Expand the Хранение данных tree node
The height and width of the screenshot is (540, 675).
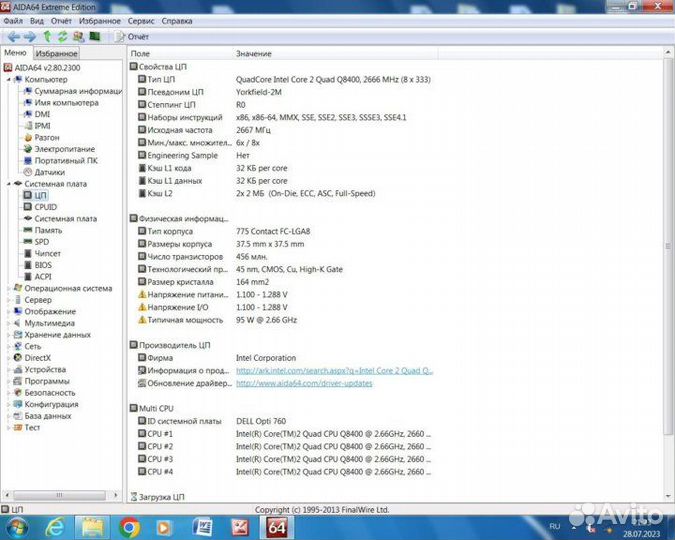point(8,335)
